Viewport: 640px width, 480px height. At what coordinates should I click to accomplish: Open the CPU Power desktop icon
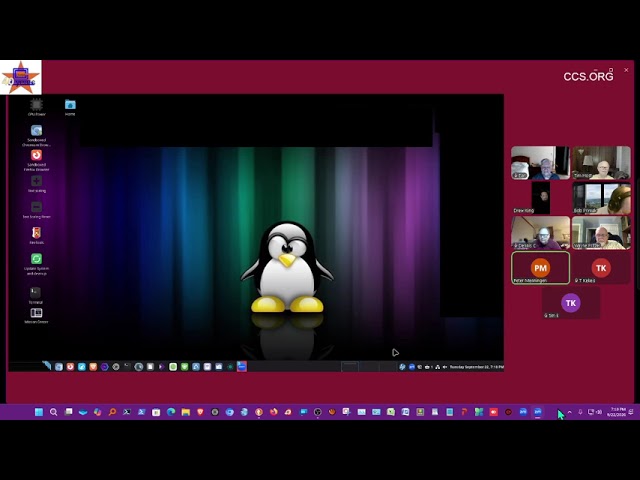(36, 105)
